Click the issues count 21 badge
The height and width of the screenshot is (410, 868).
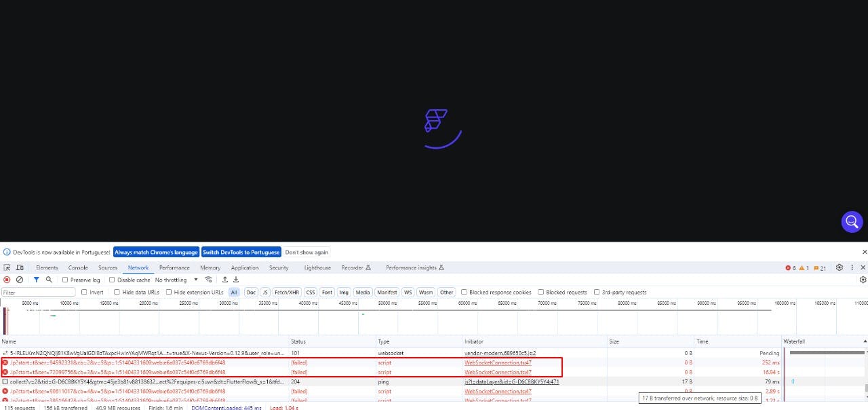coord(820,268)
